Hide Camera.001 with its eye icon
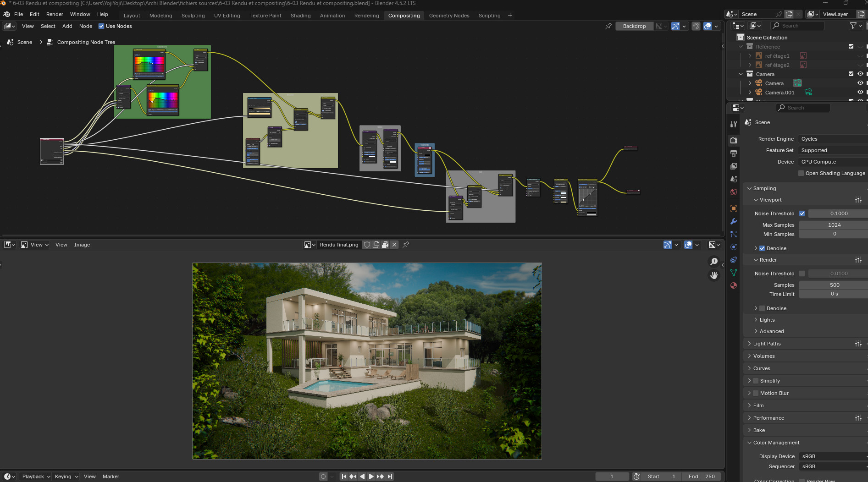 [x=860, y=92]
